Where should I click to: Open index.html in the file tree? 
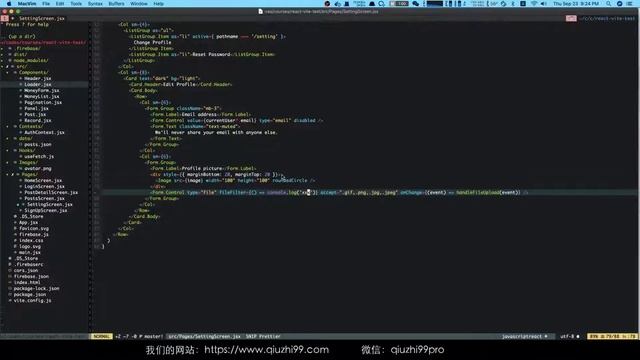click(x=27, y=282)
